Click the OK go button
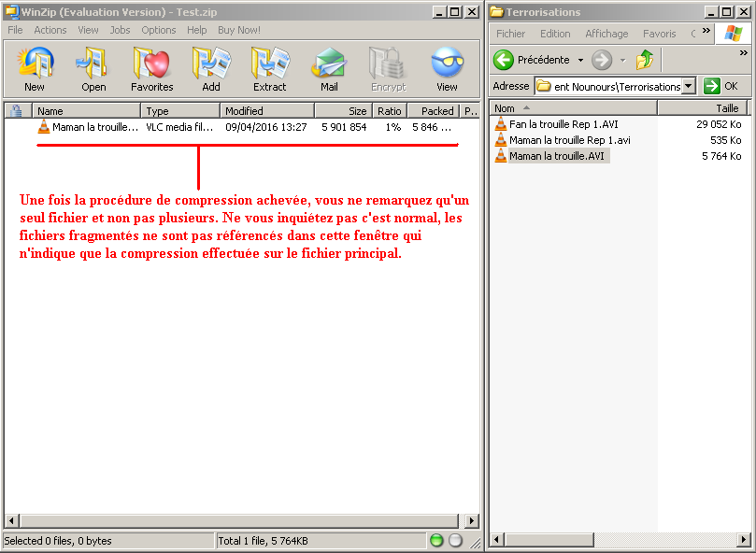 coord(720,86)
